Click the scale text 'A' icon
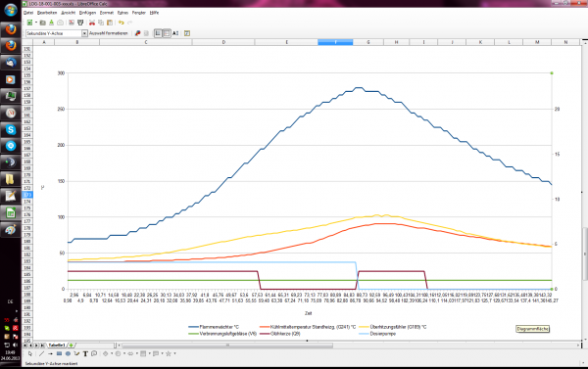This screenshot has width=588, height=369. click(x=175, y=33)
